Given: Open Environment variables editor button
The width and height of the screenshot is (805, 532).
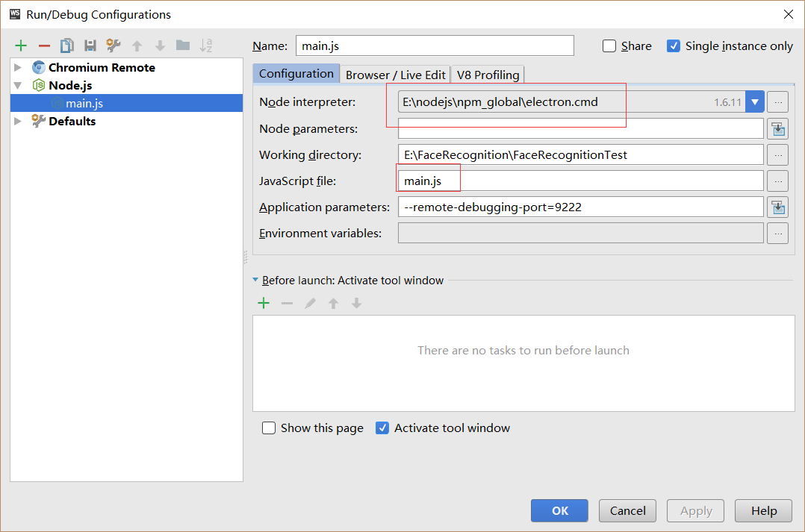Looking at the screenshot, I should tap(778, 234).
